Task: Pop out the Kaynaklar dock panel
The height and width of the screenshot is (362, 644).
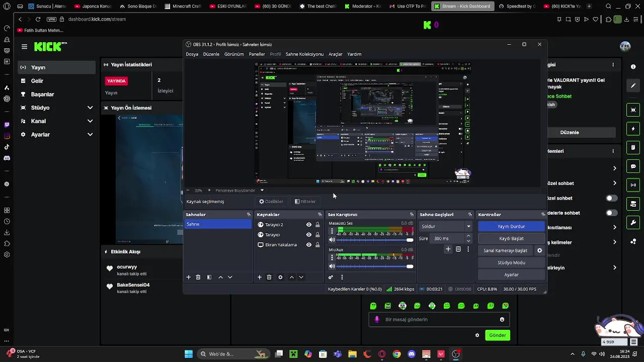Action: [319, 215]
